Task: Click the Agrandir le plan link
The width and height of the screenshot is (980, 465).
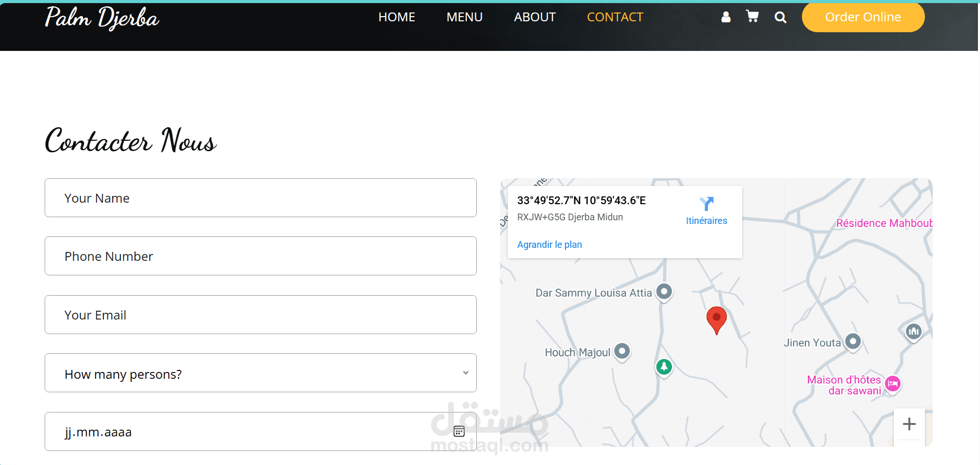Action: 549,245
